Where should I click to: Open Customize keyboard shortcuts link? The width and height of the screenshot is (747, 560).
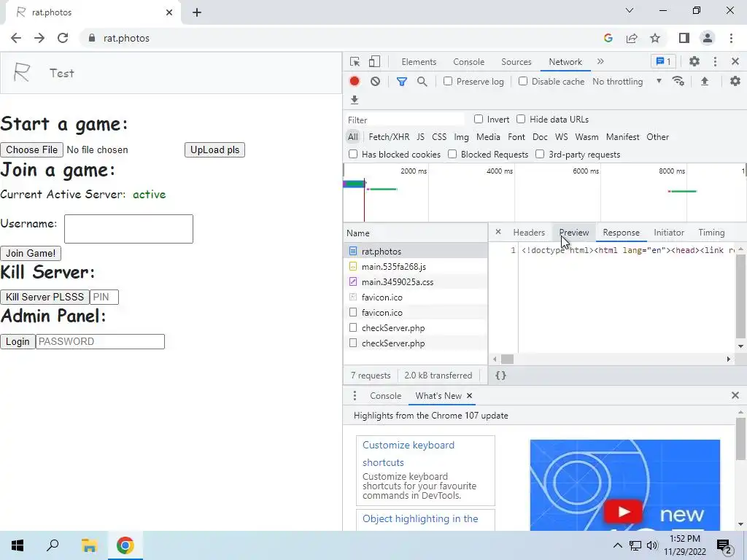point(409,454)
